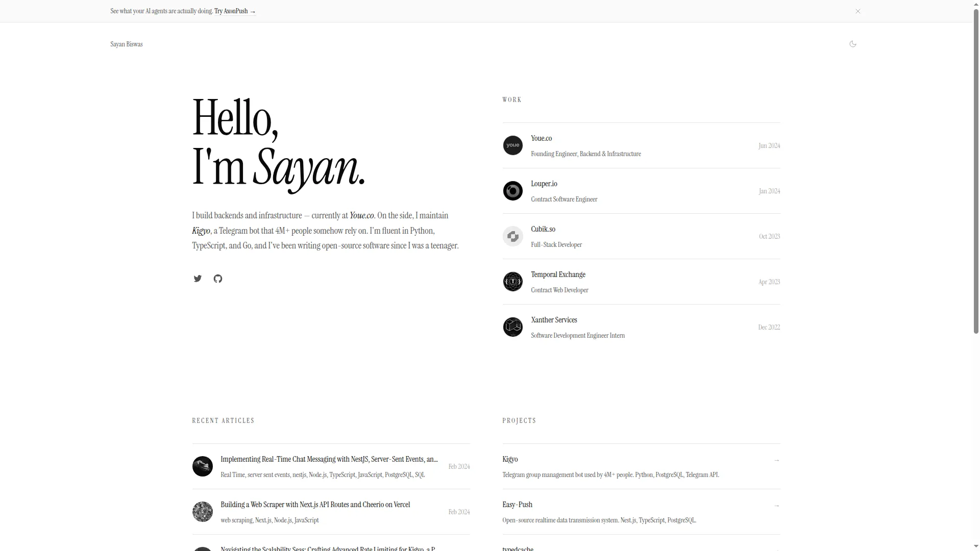Read the Building a Web Scraper article
This screenshot has width=980, height=551.
315,505
